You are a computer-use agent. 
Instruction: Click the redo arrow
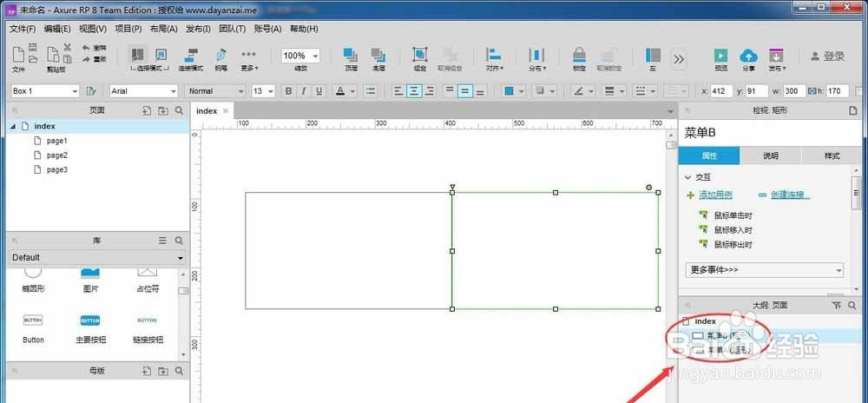click(86, 59)
